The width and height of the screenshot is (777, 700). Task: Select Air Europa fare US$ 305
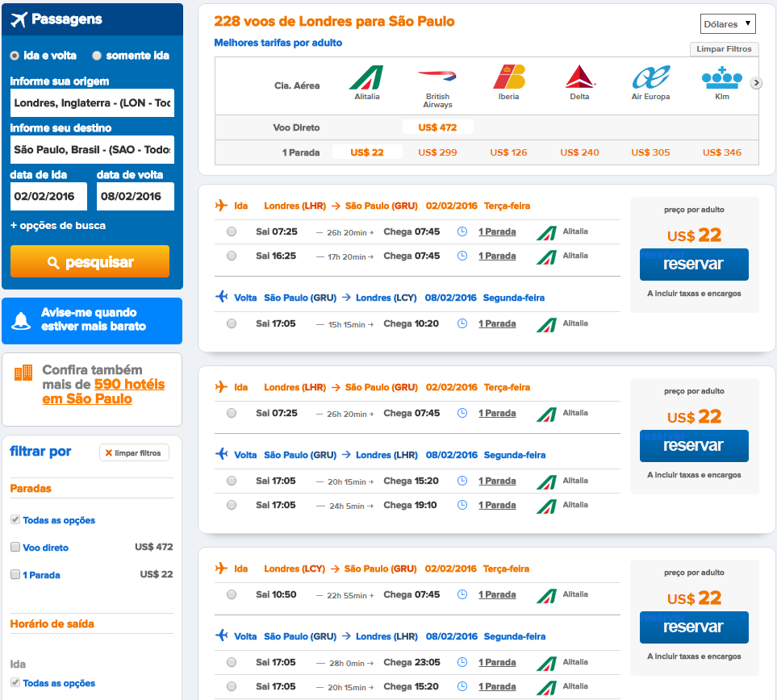click(x=650, y=152)
